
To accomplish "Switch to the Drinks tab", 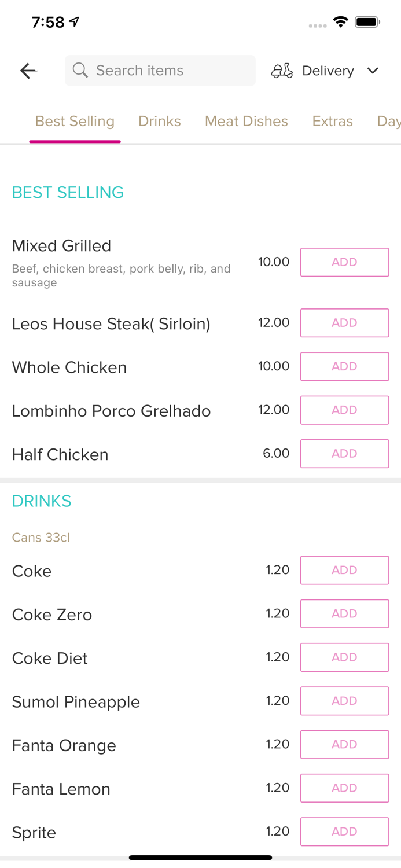I will pos(160,122).
